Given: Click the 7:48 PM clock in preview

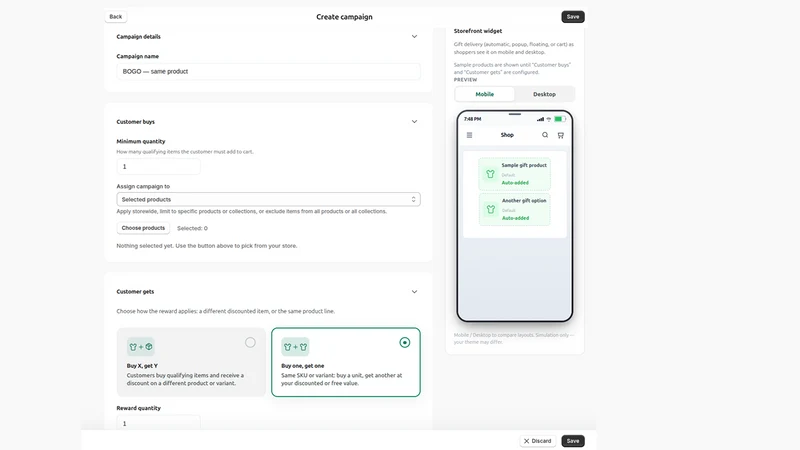Looking at the screenshot, I should click(x=472, y=119).
